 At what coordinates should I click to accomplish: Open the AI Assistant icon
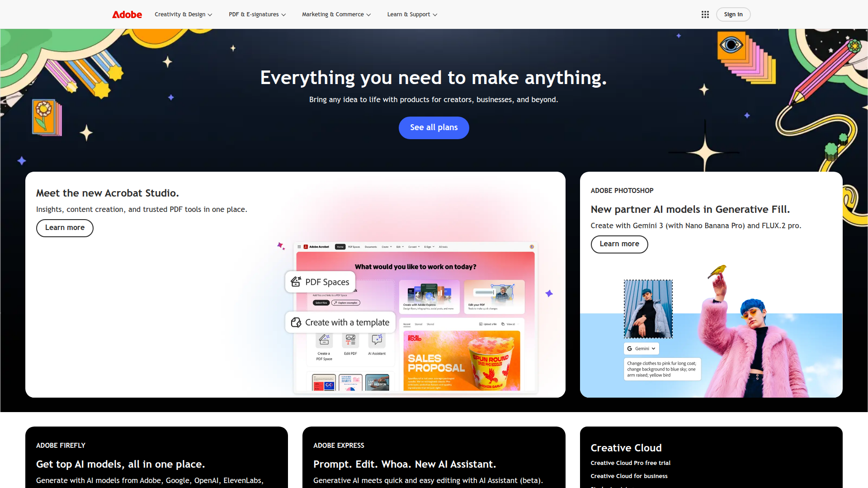[x=377, y=340]
